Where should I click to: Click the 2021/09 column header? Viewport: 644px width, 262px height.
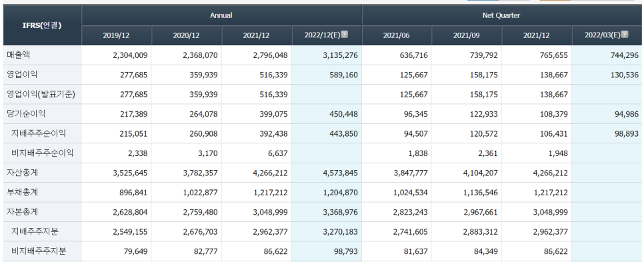(x=467, y=35)
